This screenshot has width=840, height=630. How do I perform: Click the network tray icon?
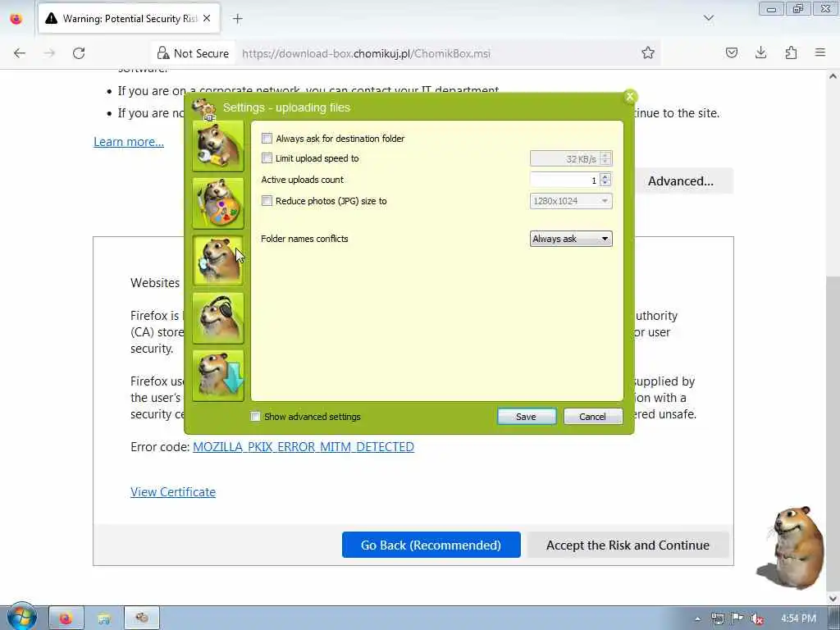(718, 619)
